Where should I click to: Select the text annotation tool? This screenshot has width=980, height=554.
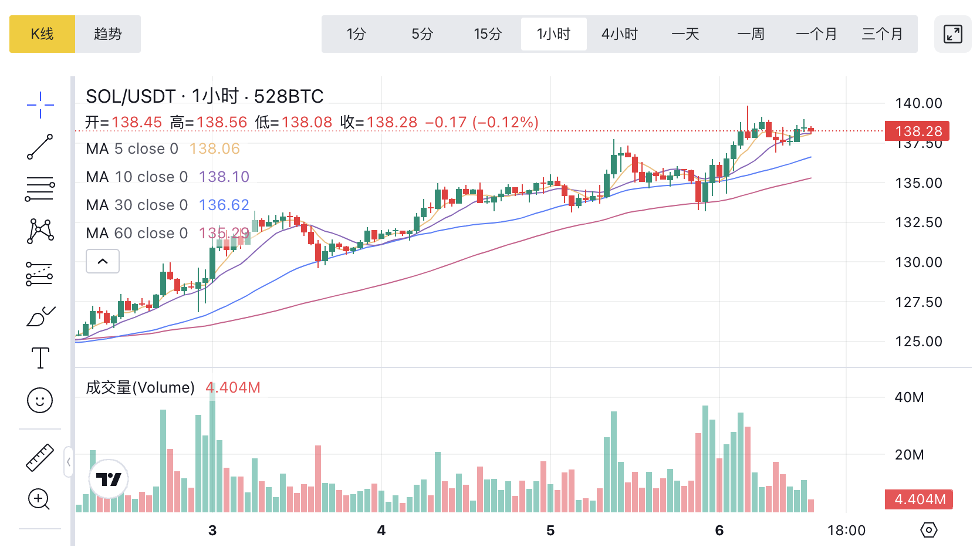(40, 358)
